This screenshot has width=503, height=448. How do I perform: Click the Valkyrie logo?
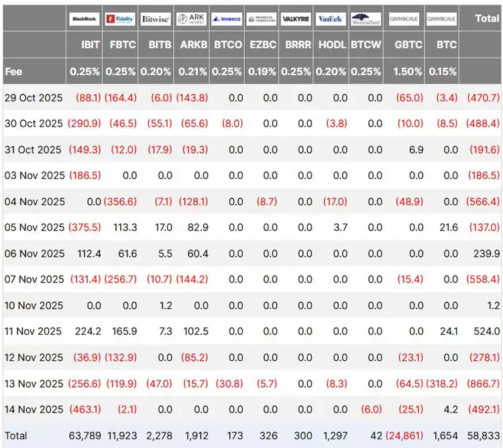point(296,19)
